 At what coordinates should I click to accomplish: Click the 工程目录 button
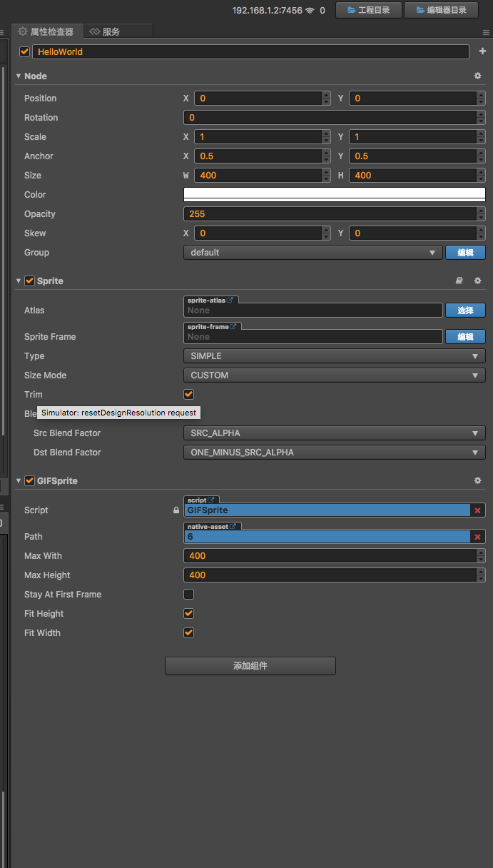[x=369, y=10]
